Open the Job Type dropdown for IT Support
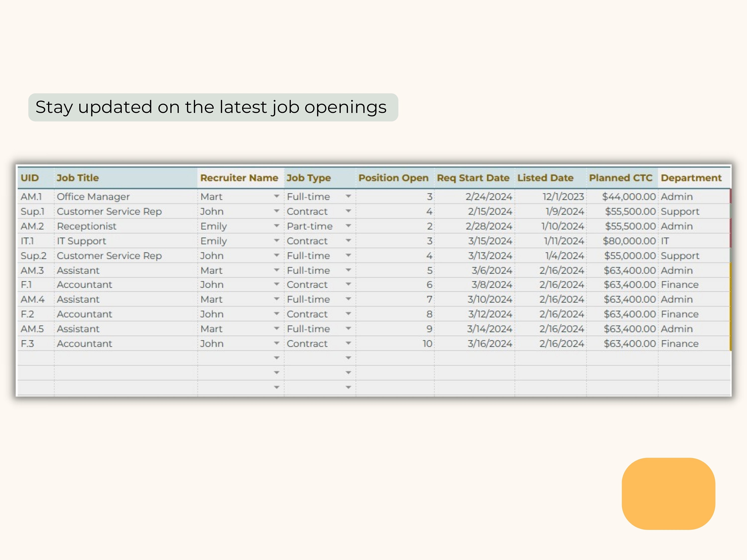Screen dimensions: 747x560 pos(348,241)
